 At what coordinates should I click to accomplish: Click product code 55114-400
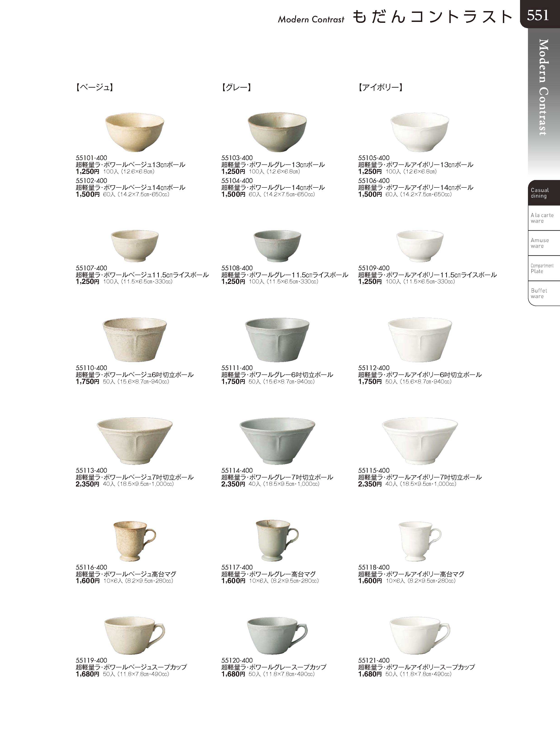pyautogui.click(x=237, y=470)
